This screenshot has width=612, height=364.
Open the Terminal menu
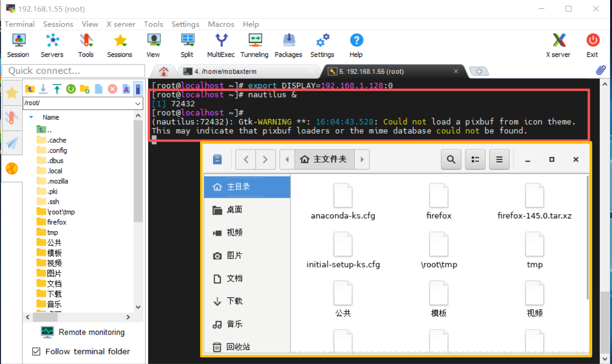[20, 24]
